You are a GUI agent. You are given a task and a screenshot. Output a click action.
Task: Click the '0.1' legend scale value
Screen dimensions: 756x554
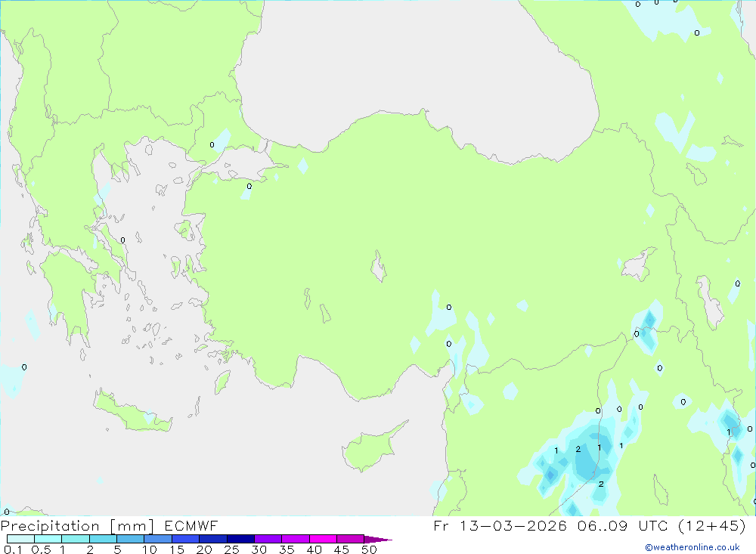click(13, 549)
